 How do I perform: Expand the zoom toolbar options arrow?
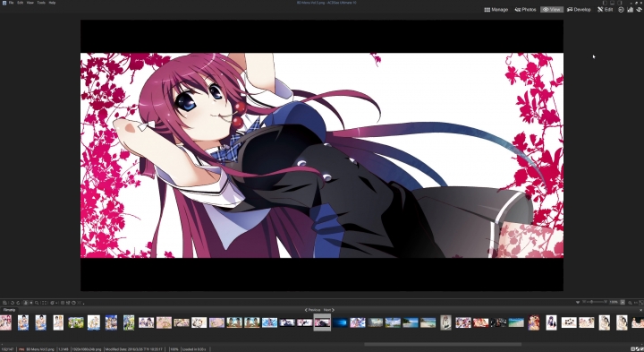(578, 302)
